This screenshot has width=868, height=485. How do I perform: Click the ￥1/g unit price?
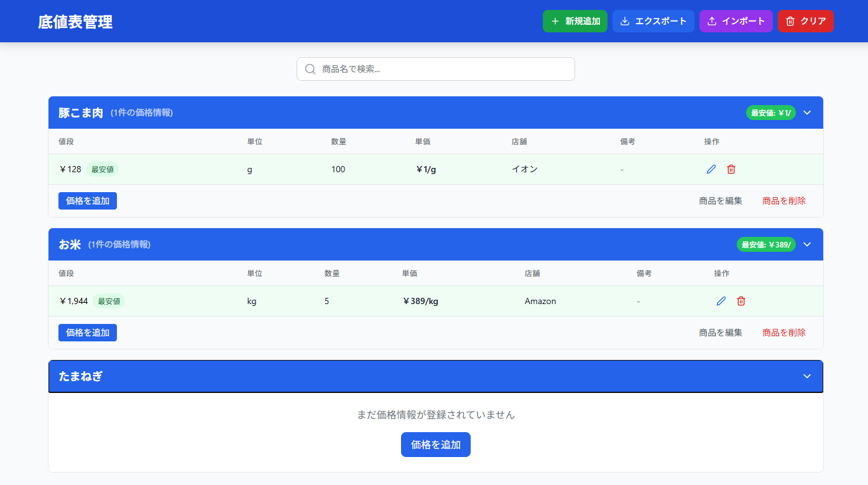coord(426,169)
